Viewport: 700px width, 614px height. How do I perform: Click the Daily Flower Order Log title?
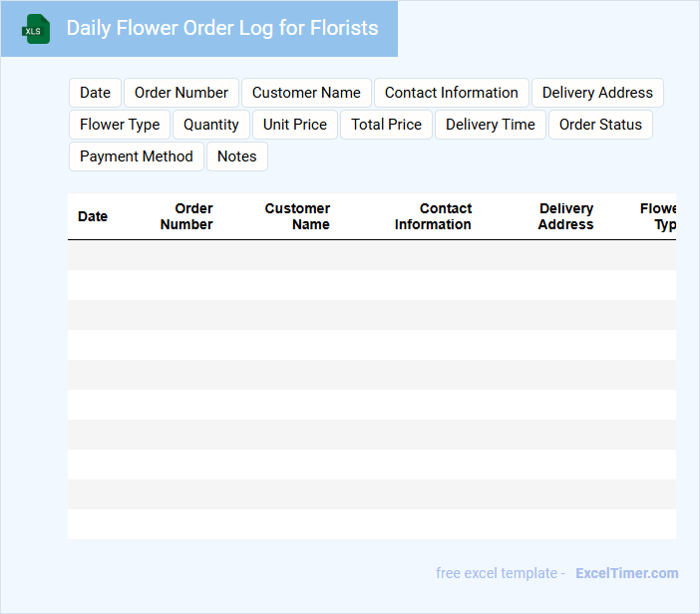222,28
